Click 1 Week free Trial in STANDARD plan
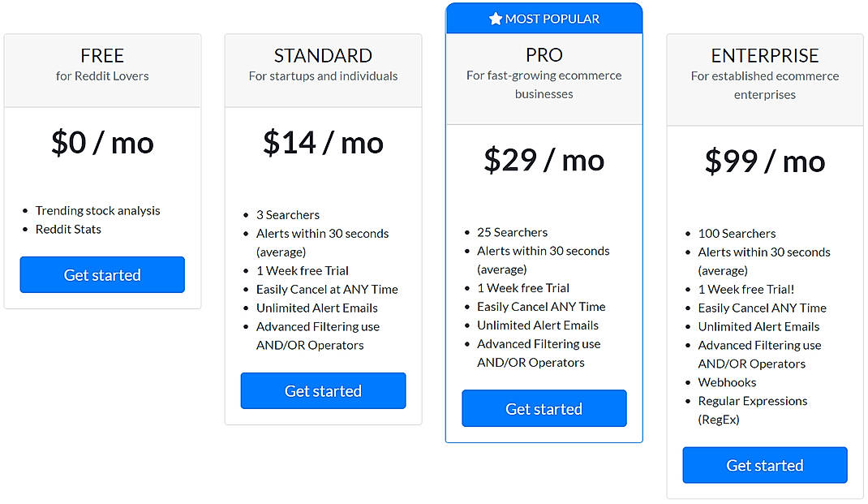868x504 pixels. click(303, 270)
